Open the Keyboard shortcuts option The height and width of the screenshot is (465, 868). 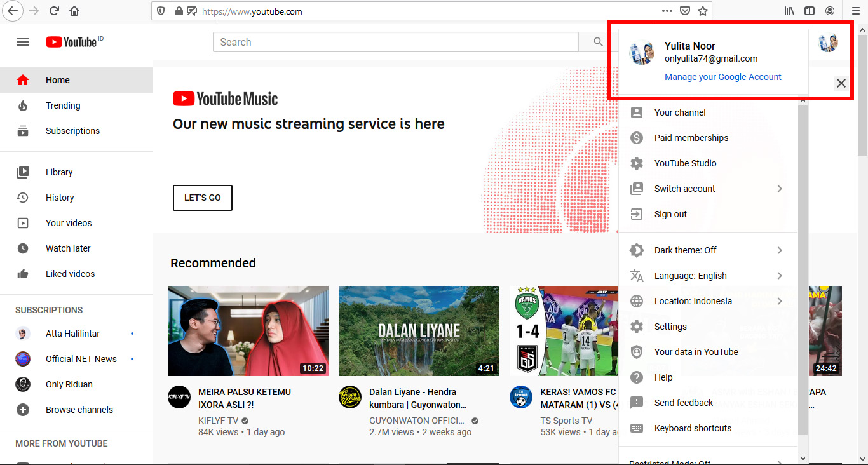click(693, 428)
